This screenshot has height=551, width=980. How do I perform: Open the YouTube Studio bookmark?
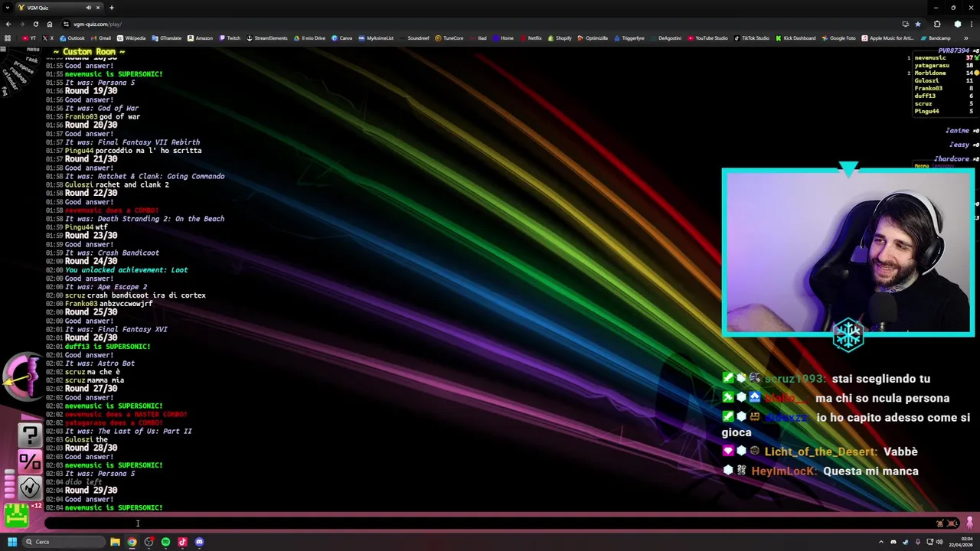[x=708, y=38]
